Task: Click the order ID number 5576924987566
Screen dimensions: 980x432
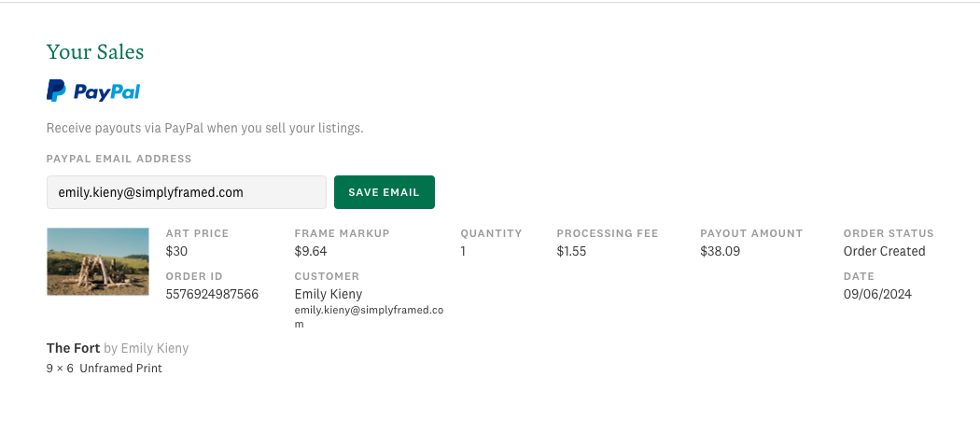Action: pyautogui.click(x=212, y=294)
